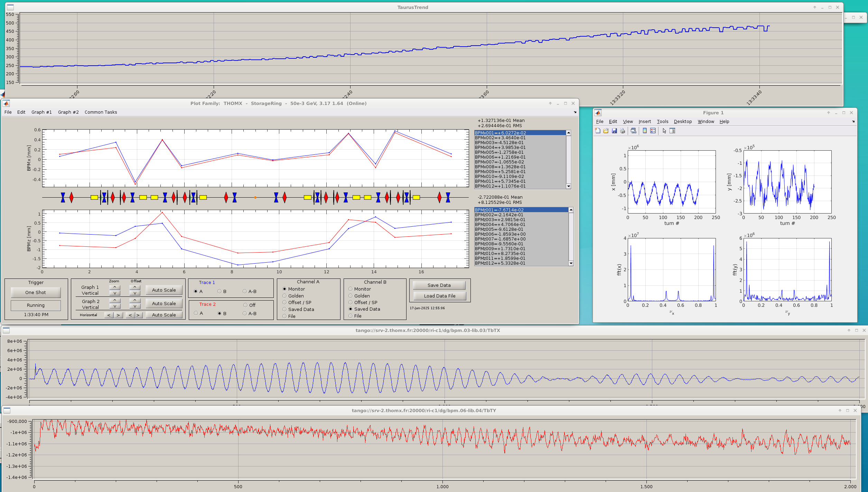Select Edit Plot arrow cursor icon
Image resolution: width=868 pixels, height=492 pixels.
tap(664, 131)
